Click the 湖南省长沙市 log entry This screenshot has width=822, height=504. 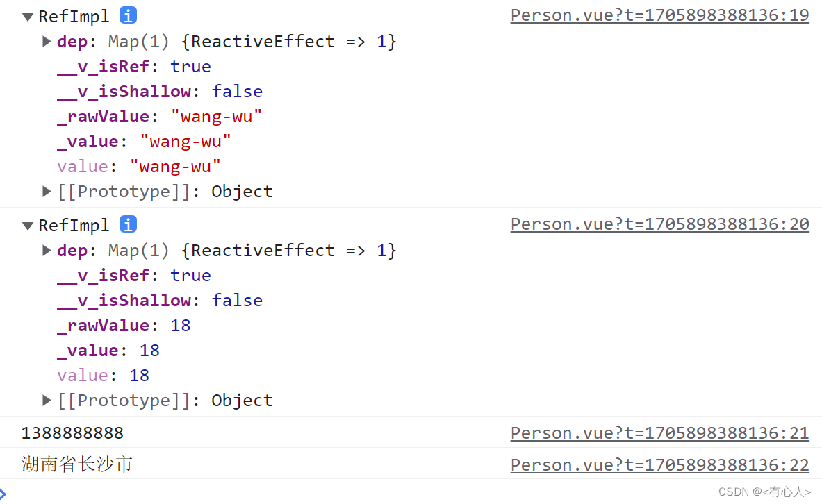76,464
